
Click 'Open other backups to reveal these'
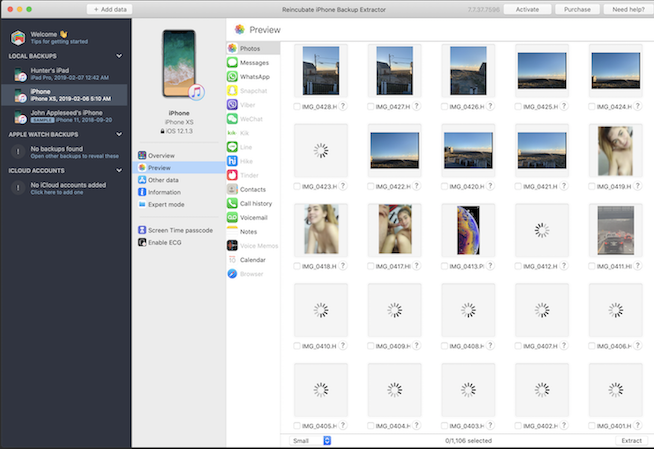point(75,156)
